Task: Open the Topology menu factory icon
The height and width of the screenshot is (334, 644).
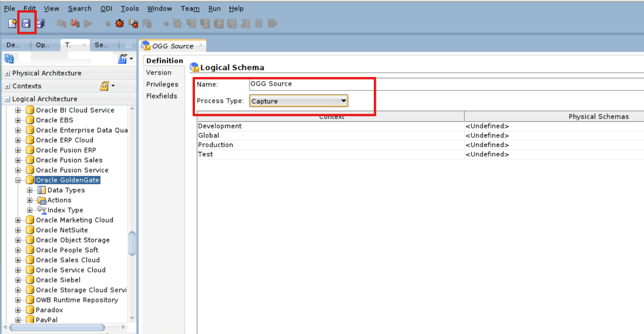Action: tap(123, 59)
